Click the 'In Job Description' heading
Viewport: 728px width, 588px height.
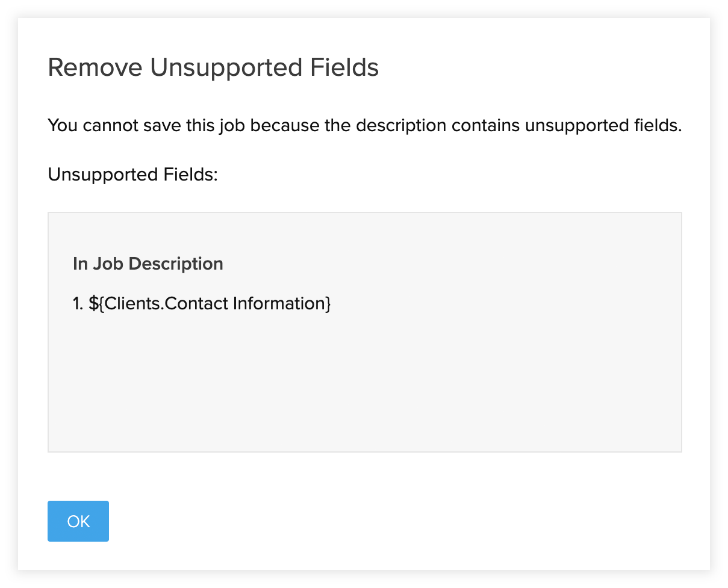pos(148,264)
